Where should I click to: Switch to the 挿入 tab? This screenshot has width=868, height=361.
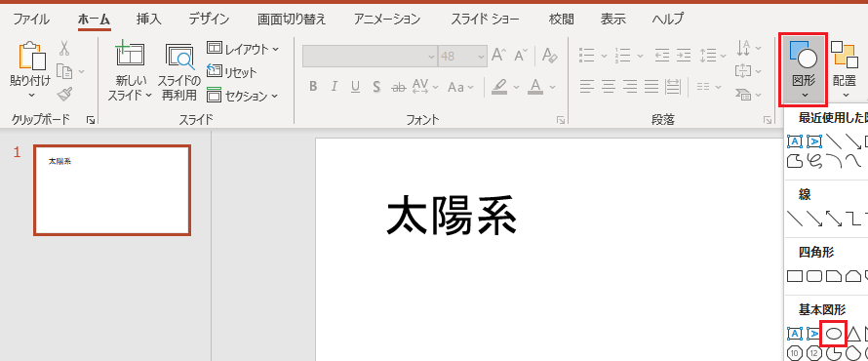point(149,20)
